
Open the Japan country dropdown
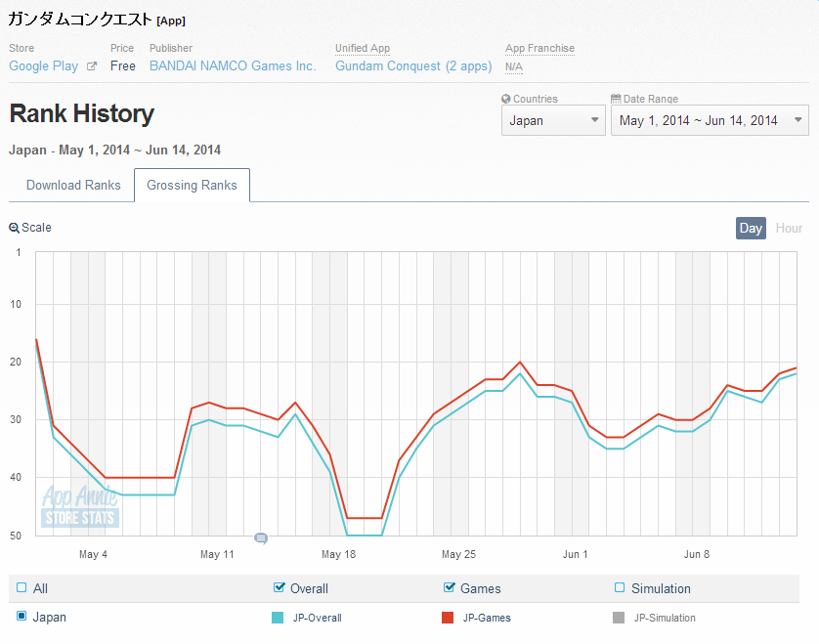pyautogui.click(x=553, y=120)
